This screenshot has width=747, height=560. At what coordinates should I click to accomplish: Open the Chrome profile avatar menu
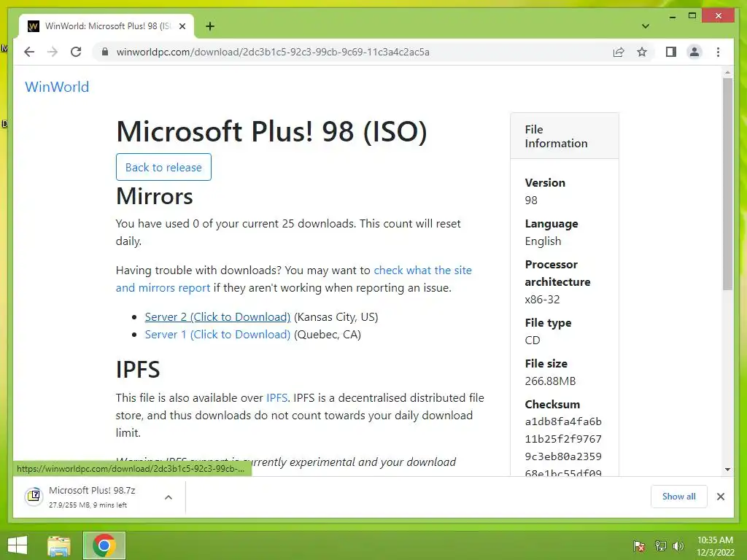[x=694, y=52]
